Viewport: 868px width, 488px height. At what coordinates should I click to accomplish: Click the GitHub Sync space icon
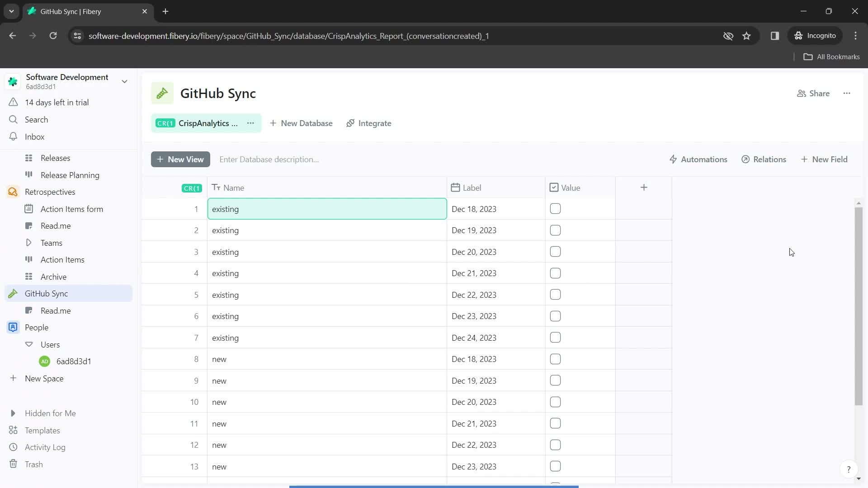161,94
